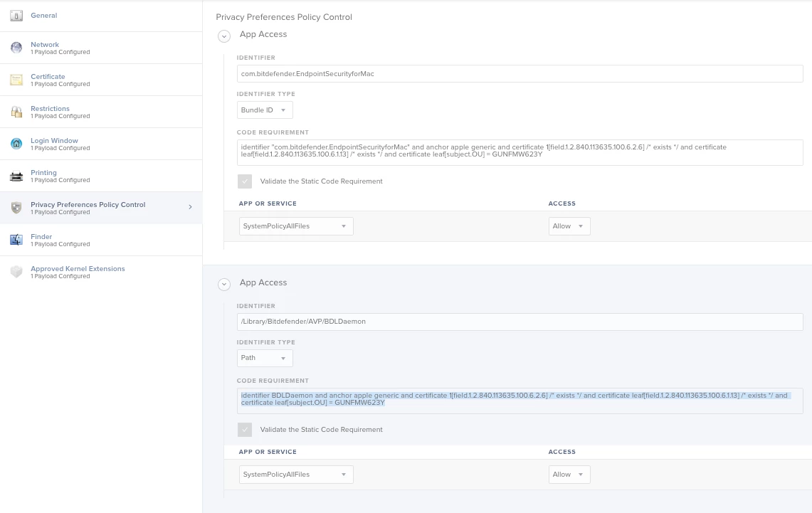Toggle first Validate the Static Code Requirement checkbox
Image resolution: width=812 pixels, height=513 pixels.
(245, 181)
